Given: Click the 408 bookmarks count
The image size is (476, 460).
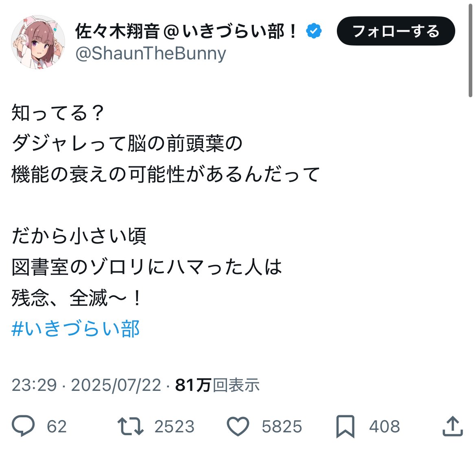Looking at the screenshot, I should click(x=384, y=426).
